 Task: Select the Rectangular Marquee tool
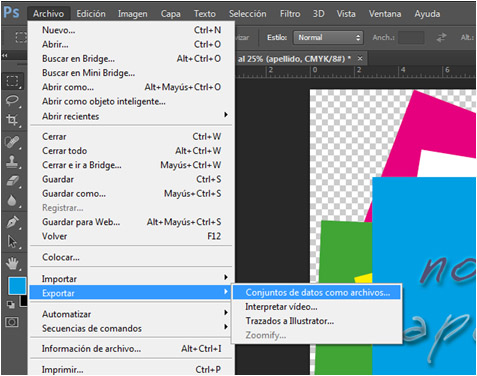tap(12, 81)
